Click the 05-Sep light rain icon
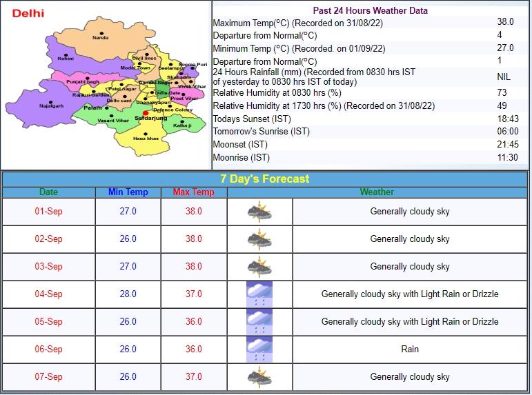 tap(259, 321)
